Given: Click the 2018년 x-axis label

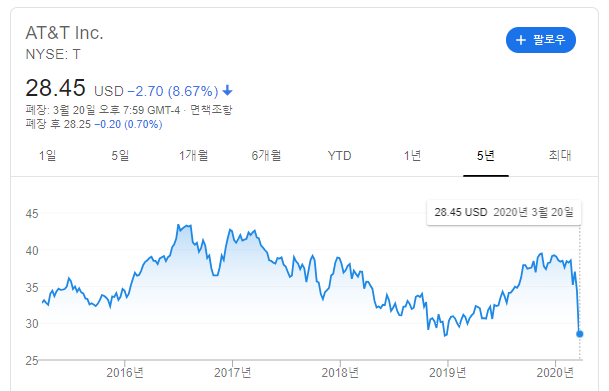Looking at the screenshot, I should [x=340, y=373].
